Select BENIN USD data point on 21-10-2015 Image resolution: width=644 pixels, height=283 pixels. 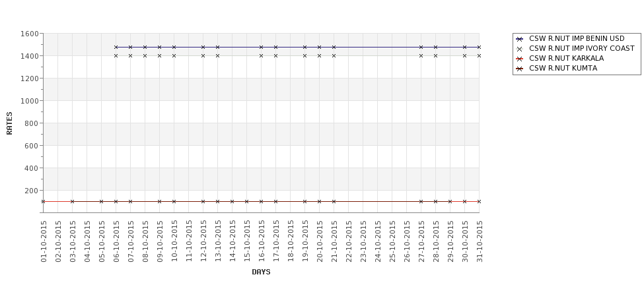point(334,47)
